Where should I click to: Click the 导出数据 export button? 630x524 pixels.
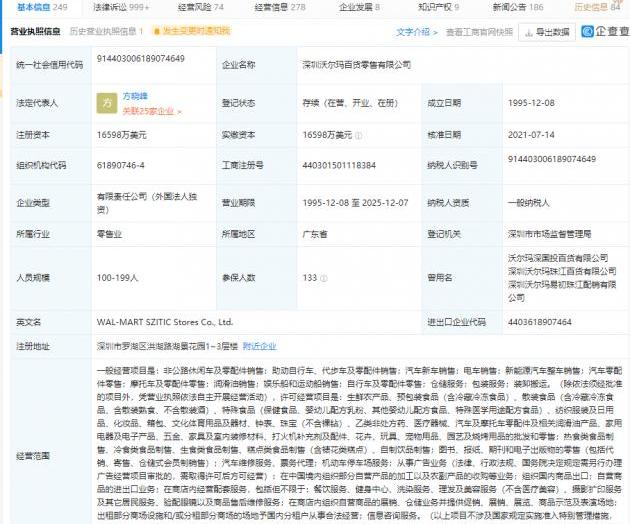click(548, 32)
